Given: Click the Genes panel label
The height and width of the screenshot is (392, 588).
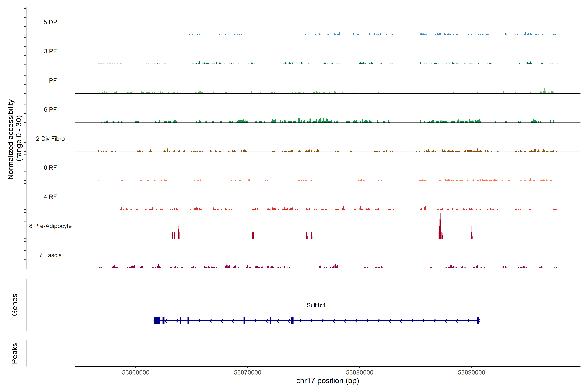Looking at the screenshot, I should click(15, 305).
